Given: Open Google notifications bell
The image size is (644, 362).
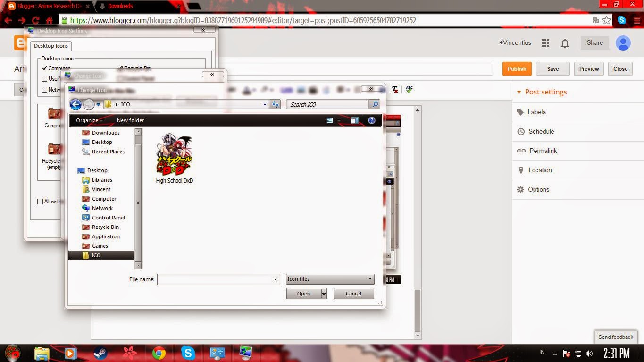Looking at the screenshot, I should coord(565,43).
